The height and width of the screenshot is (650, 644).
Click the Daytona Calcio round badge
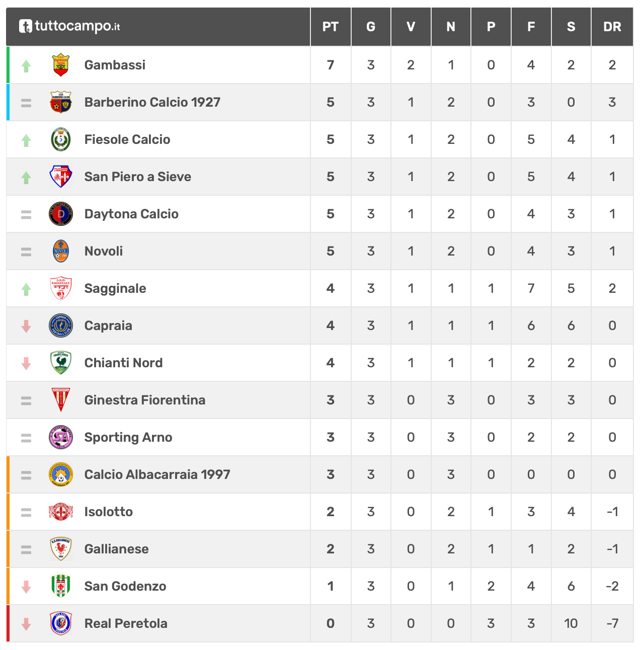(x=61, y=214)
